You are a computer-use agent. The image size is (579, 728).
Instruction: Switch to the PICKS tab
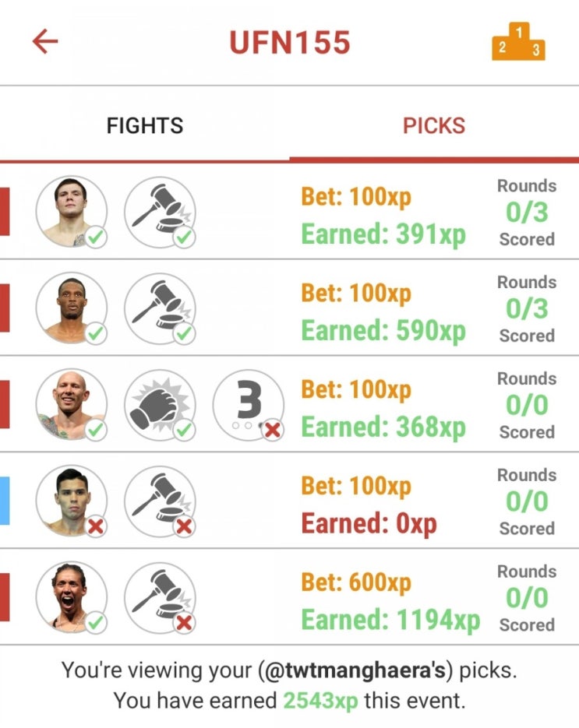tap(434, 125)
